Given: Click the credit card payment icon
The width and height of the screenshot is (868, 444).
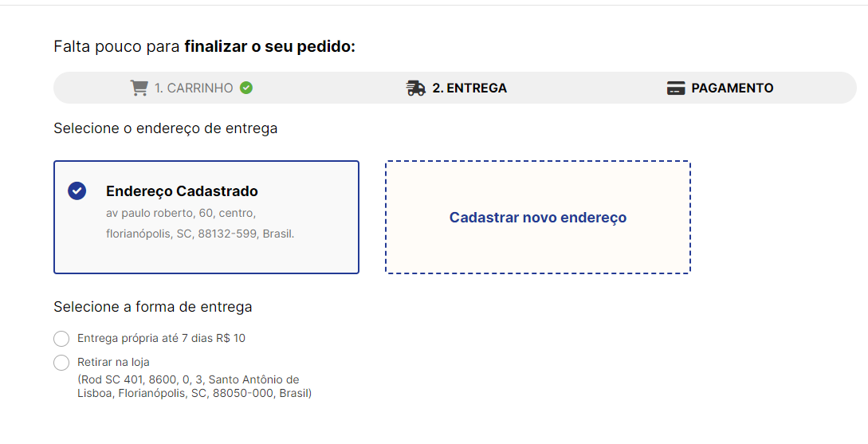Looking at the screenshot, I should tap(676, 88).
